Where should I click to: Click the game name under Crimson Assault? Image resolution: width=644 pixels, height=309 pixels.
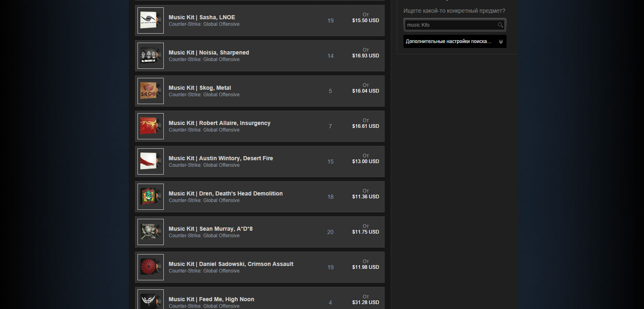204,271
